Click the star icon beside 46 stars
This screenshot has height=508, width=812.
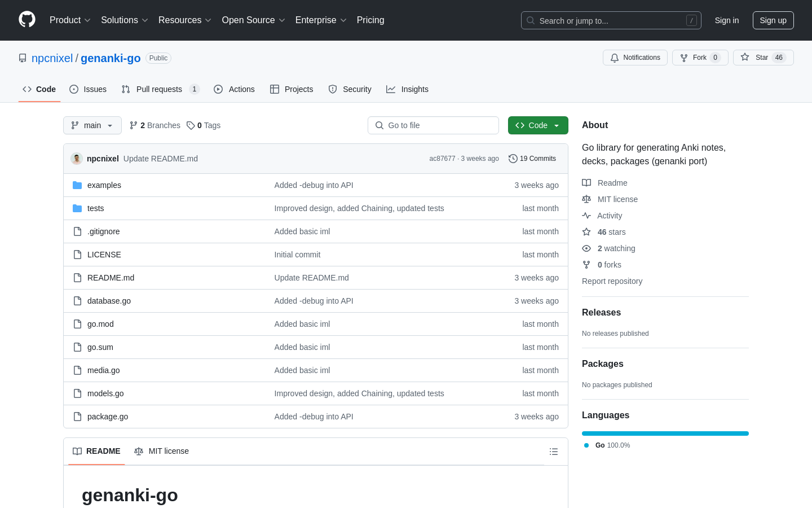point(586,232)
